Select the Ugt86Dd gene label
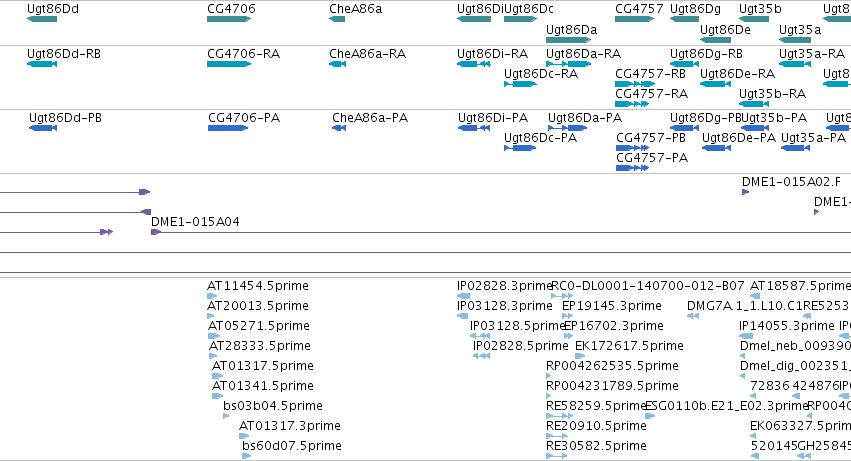 point(53,9)
